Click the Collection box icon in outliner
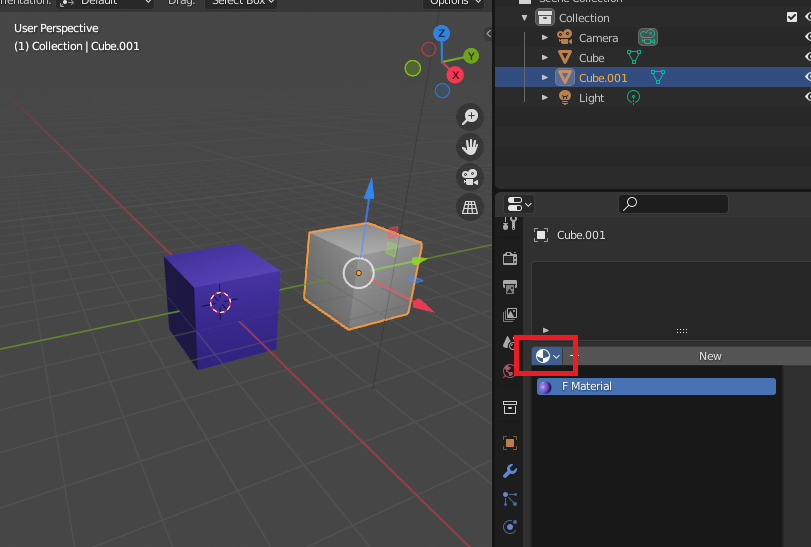 (545, 18)
